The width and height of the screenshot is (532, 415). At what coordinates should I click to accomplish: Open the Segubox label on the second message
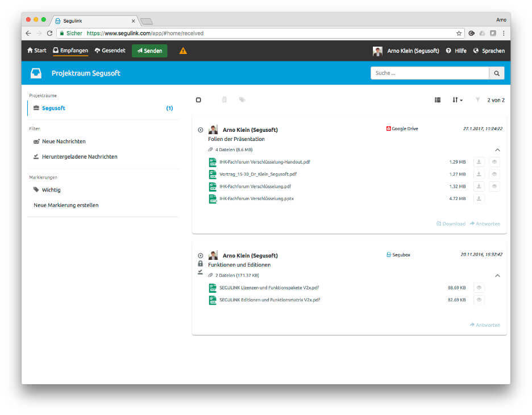(x=397, y=255)
